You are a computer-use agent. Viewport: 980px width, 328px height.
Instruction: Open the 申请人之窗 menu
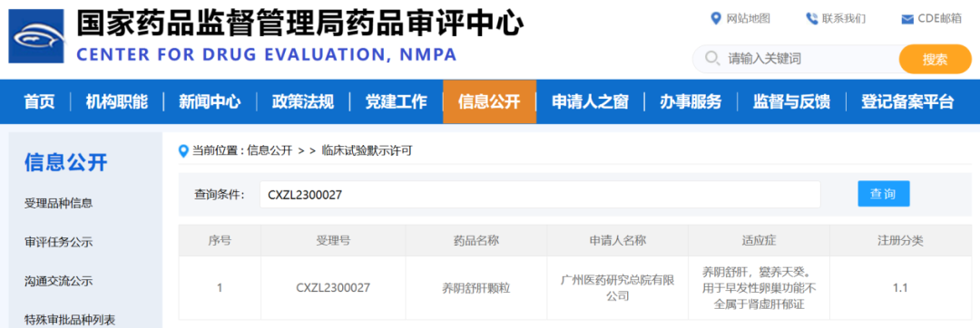pyautogui.click(x=590, y=101)
